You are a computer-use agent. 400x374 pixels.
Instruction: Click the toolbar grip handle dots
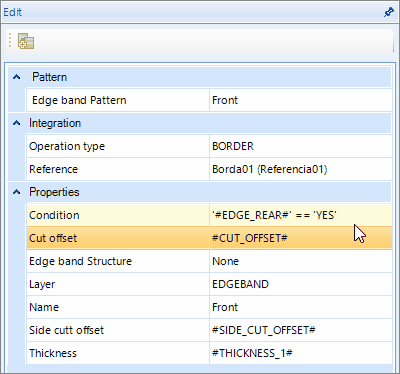coord(10,41)
